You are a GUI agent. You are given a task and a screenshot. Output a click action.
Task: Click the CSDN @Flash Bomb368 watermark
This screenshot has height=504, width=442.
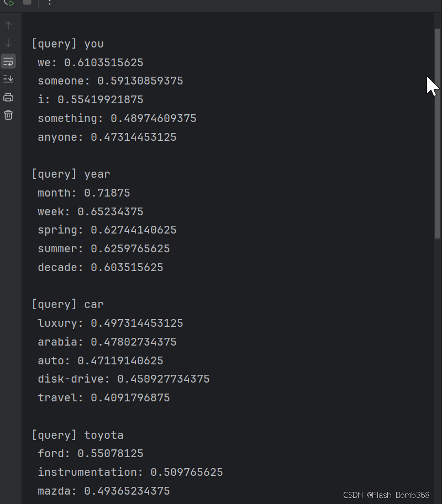386,495
